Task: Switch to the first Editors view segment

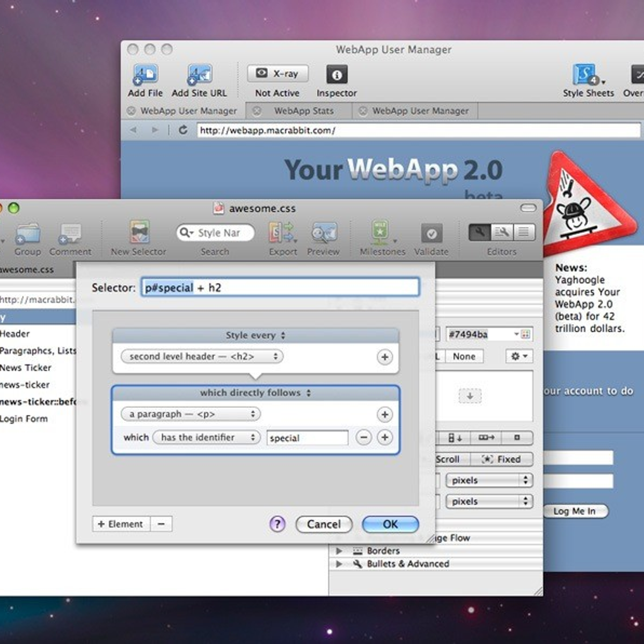Action: (479, 232)
